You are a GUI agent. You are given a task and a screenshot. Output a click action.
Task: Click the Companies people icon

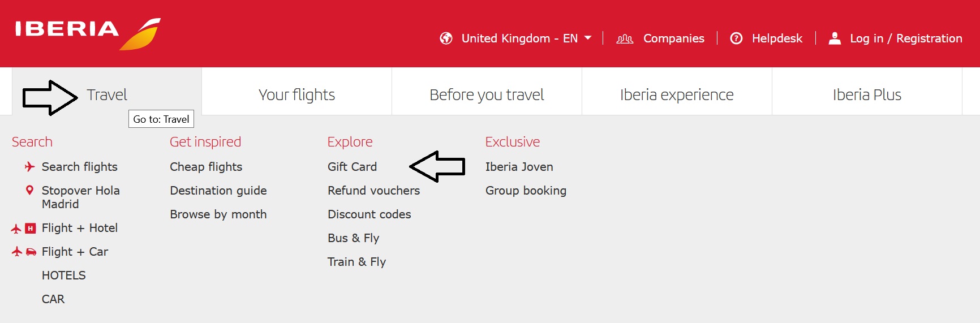coord(625,38)
